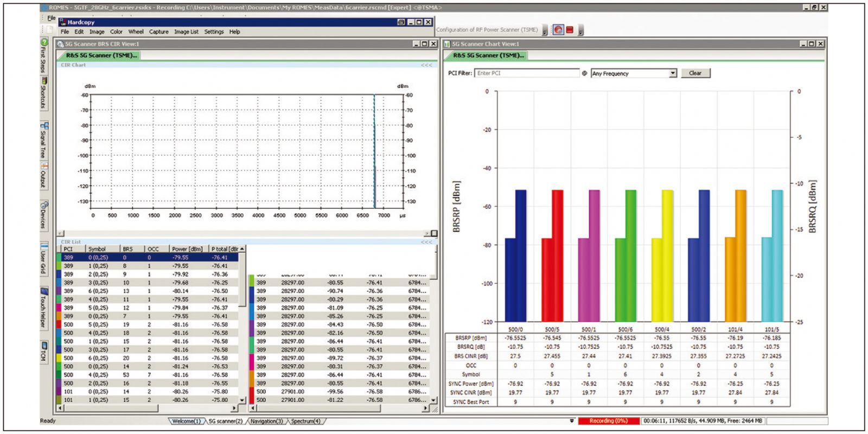The height and width of the screenshot is (434, 868).
Task: Open the Devices side panel
Action: (x=44, y=214)
